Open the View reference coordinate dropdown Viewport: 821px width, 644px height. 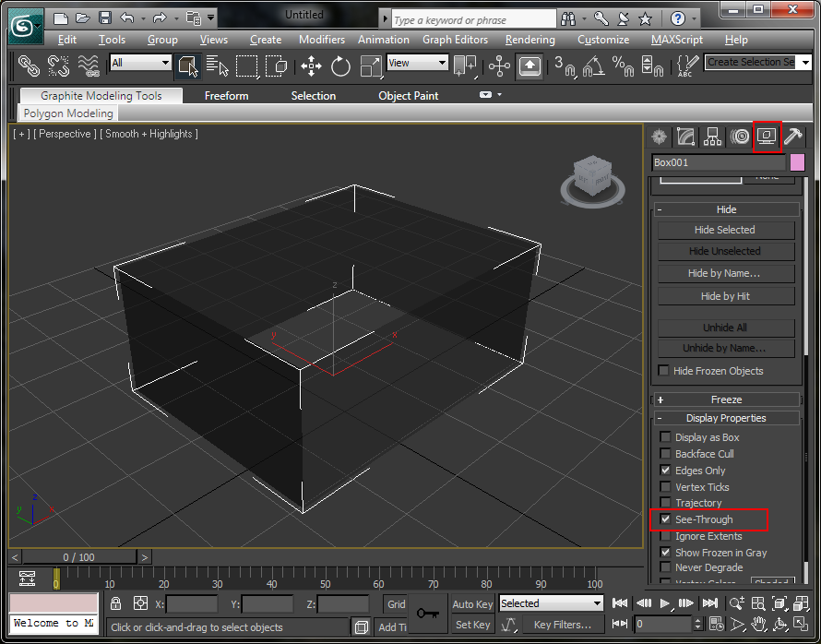[417, 63]
